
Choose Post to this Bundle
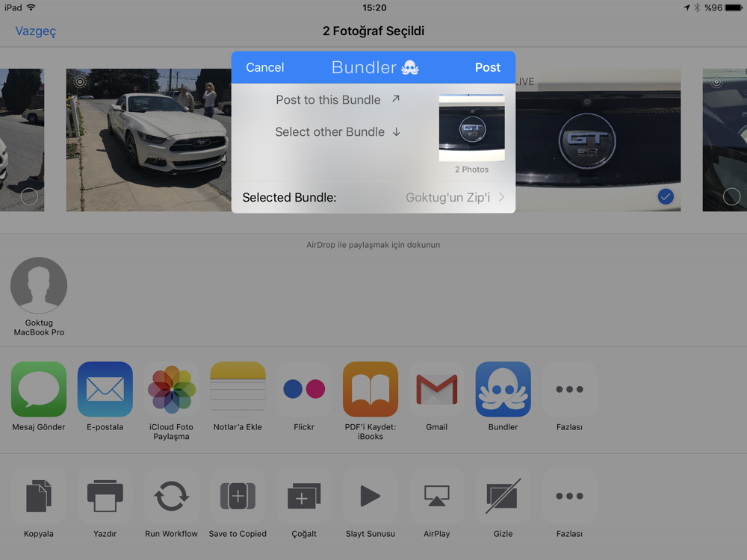(x=338, y=100)
